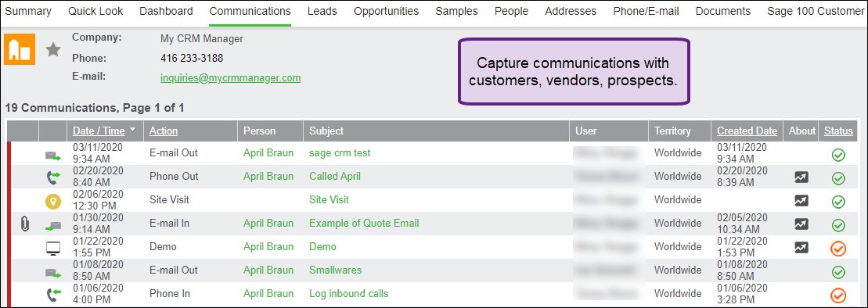This screenshot has height=308, width=868.
Task: Click the Site Visit location pin icon
Action: [x=52, y=201]
